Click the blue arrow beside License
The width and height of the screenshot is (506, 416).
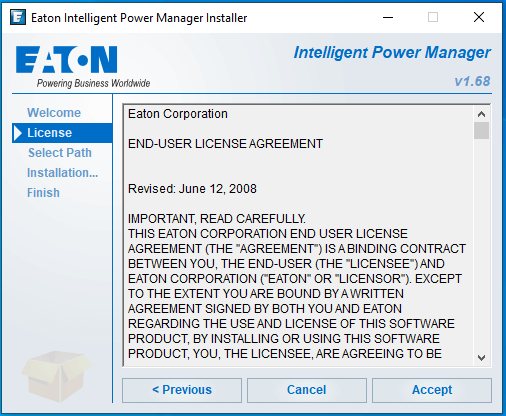[x=18, y=133]
